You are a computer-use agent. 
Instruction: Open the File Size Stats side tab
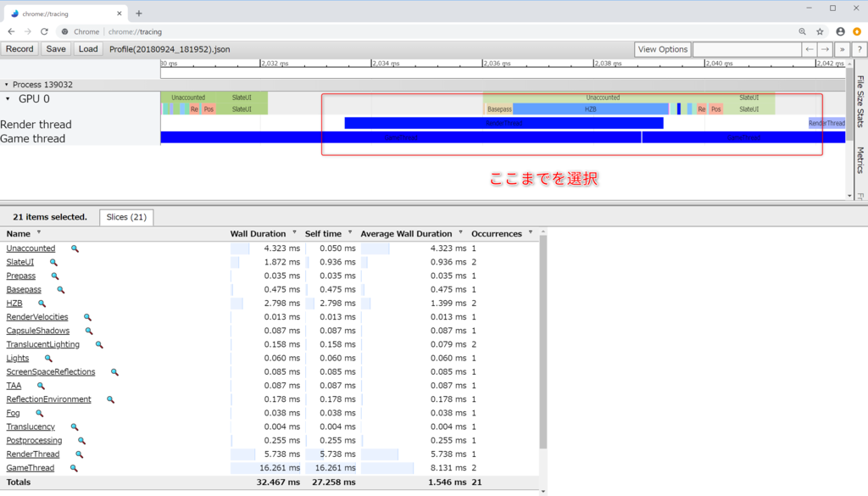click(860, 102)
